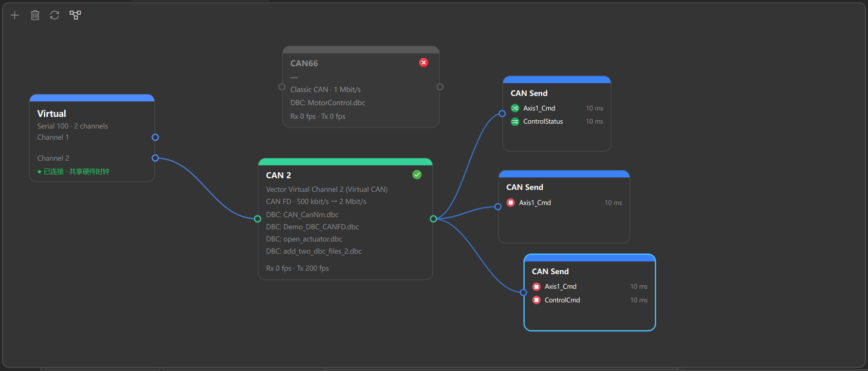Image resolution: width=868 pixels, height=371 pixels.
Task: Select the CAN 2 node title
Action: (278, 175)
